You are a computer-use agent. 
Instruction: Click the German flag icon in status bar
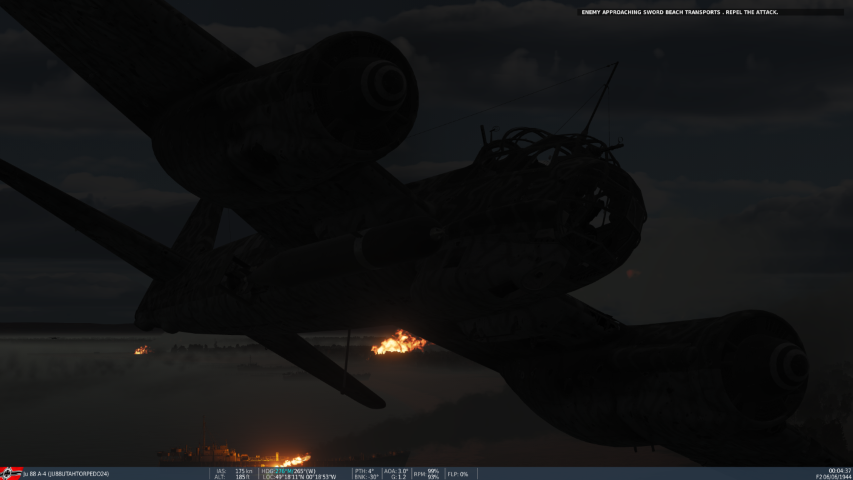coord(11,473)
